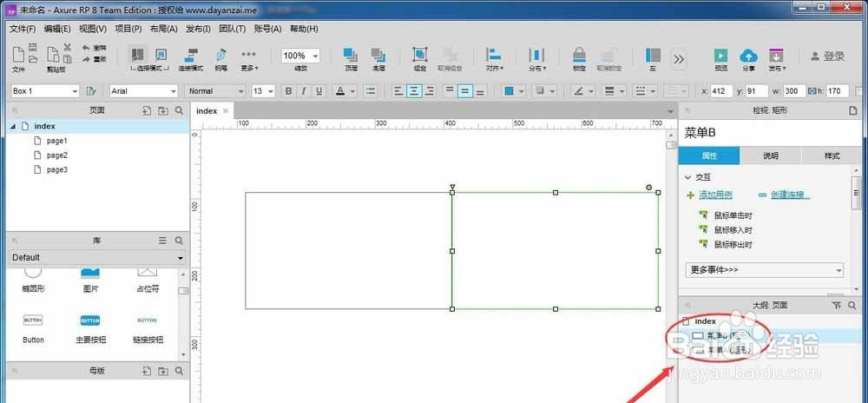Viewport: 868px width, 403px height.
Task: Open the 视图(V) menu
Action: tap(93, 29)
